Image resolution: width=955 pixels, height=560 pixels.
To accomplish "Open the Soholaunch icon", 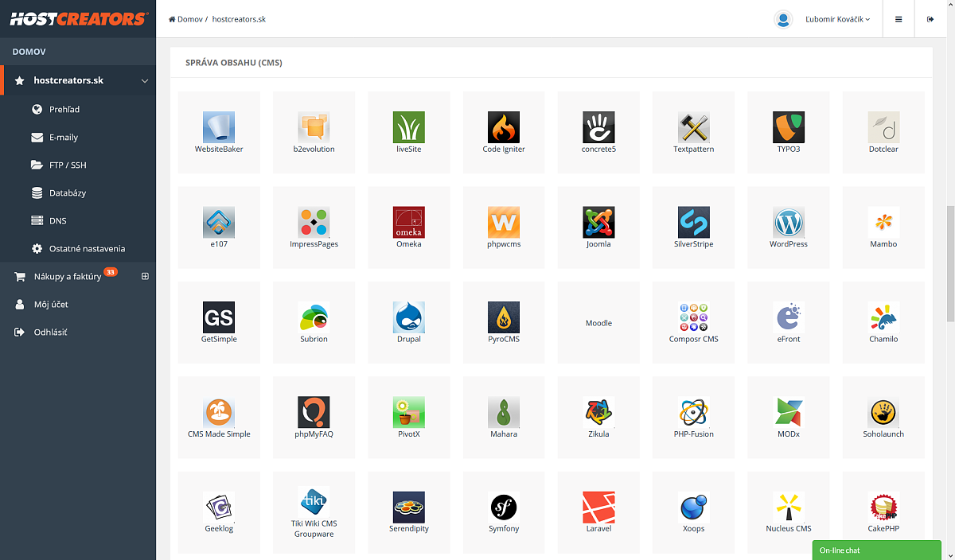I will click(883, 412).
